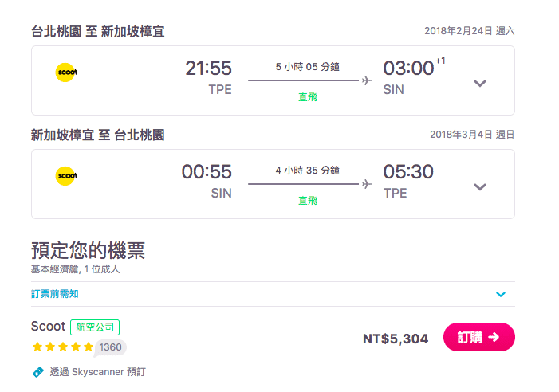This screenshot has height=392, width=559.
Task: Click the +1 day indicator next to 03:00
Action: pyautogui.click(x=440, y=61)
